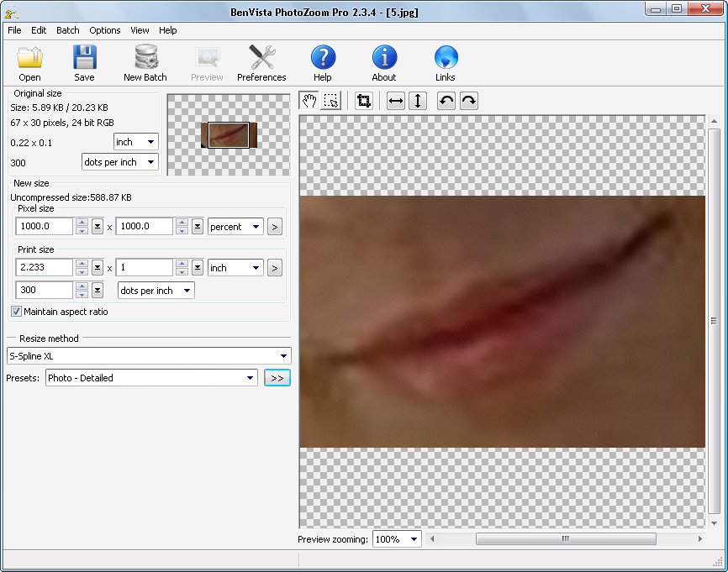The image size is (728, 572).
Task: Click the pixel width 1000.0 input field
Action: pos(45,227)
